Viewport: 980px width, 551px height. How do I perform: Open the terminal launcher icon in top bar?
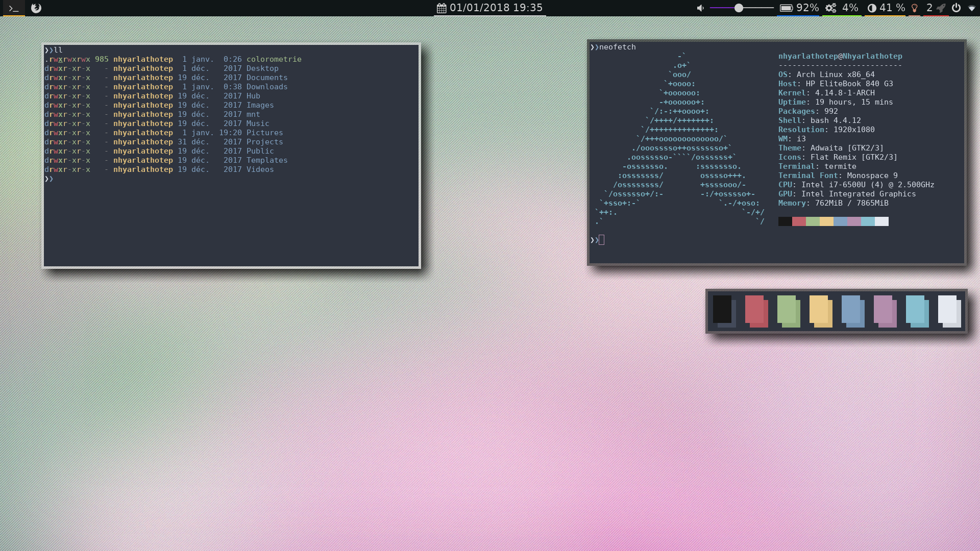(x=14, y=8)
